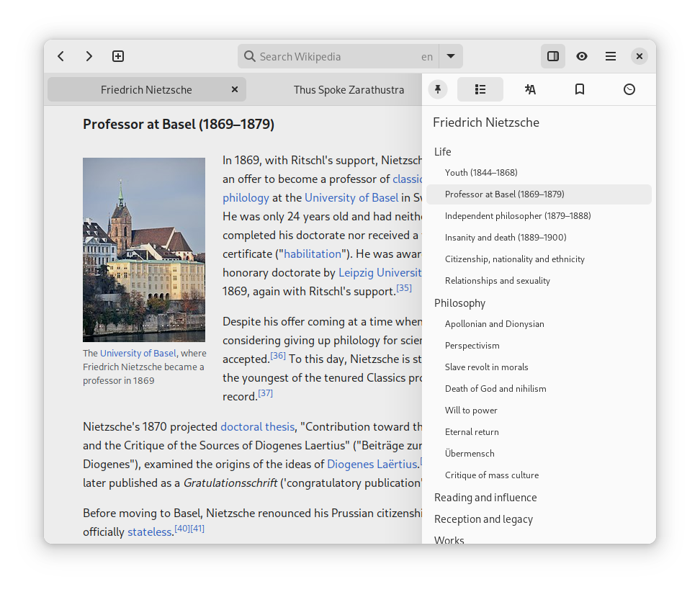Click the University of Basel photo
Screen dimensions: 700x592
pos(144,249)
